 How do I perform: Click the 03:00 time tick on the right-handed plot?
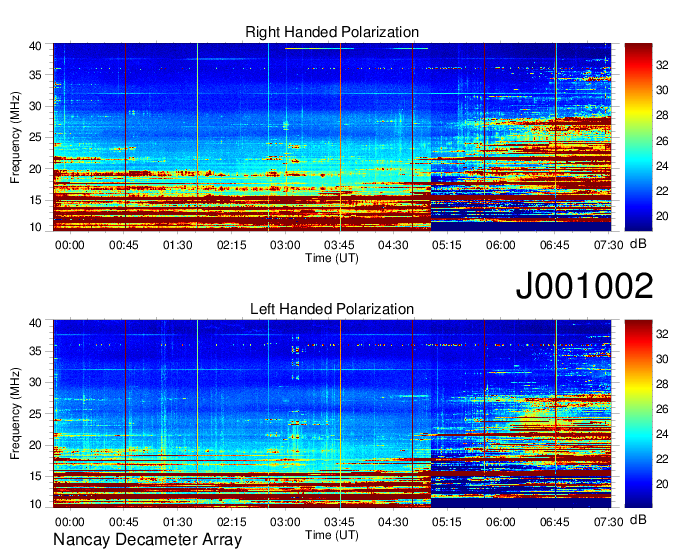click(x=285, y=245)
